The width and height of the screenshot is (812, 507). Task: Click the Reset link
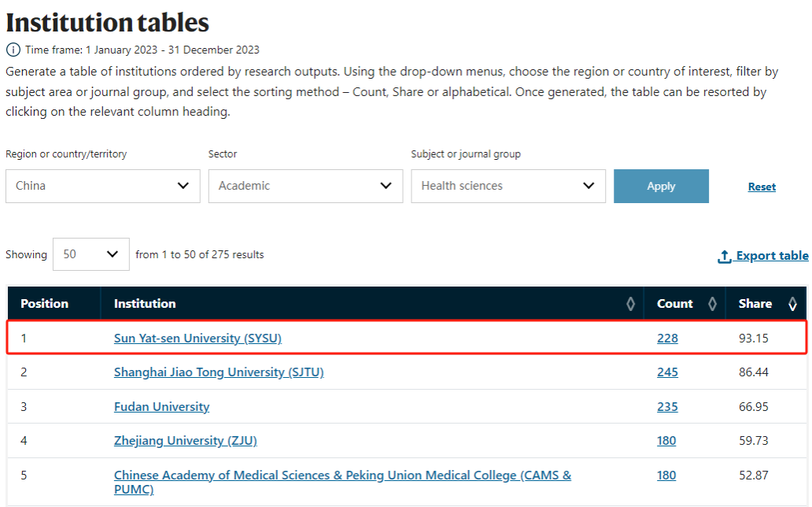(x=762, y=187)
